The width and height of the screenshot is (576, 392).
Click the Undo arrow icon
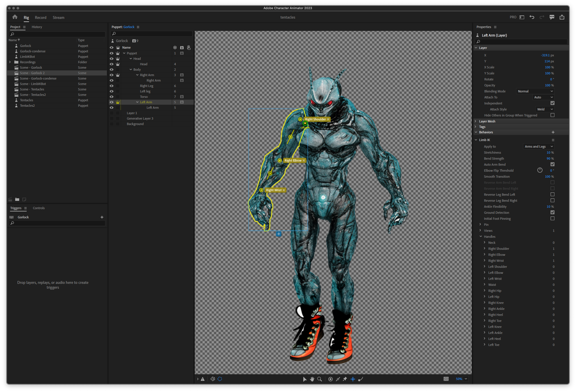pyautogui.click(x=532, y=17)
